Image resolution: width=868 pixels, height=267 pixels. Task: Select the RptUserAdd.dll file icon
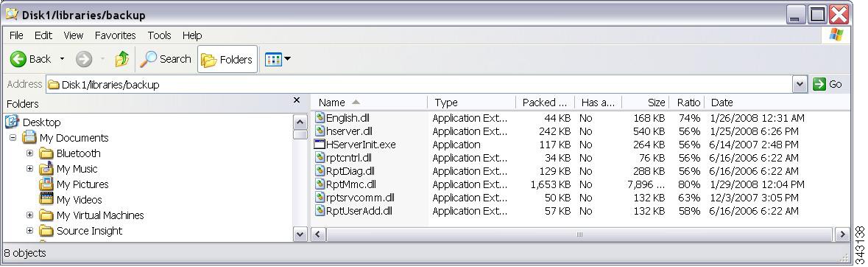(x=320, y=211)
